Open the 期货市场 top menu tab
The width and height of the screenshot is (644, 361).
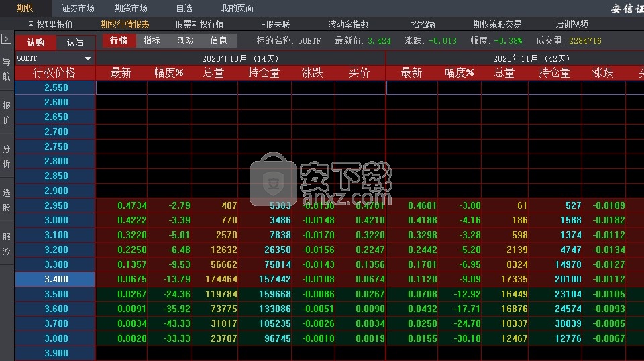(x=131, y=8)
